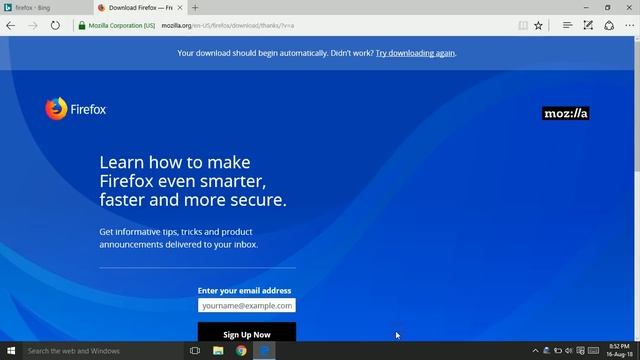This screenshot has width=640, height=360.
Task: Open the volume speaker control
Action: pos(569,351)
